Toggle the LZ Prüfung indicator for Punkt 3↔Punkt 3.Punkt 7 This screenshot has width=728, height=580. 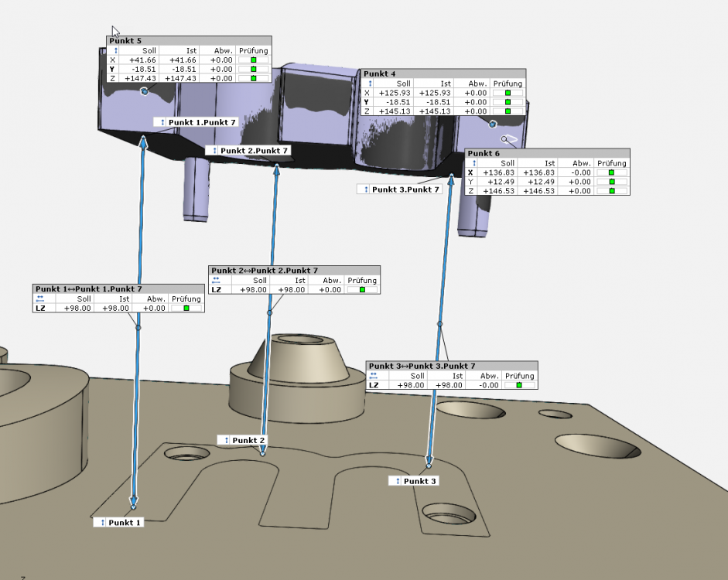pos(520,384)
